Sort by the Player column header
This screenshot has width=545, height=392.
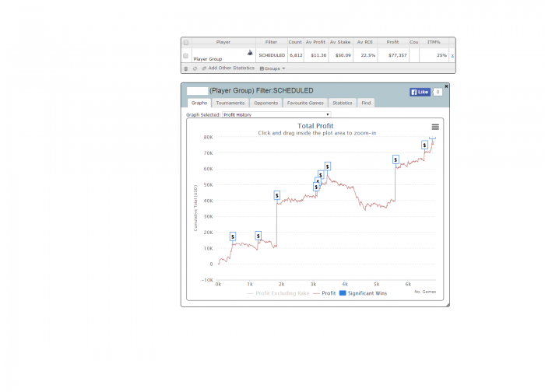click(223, 42)
